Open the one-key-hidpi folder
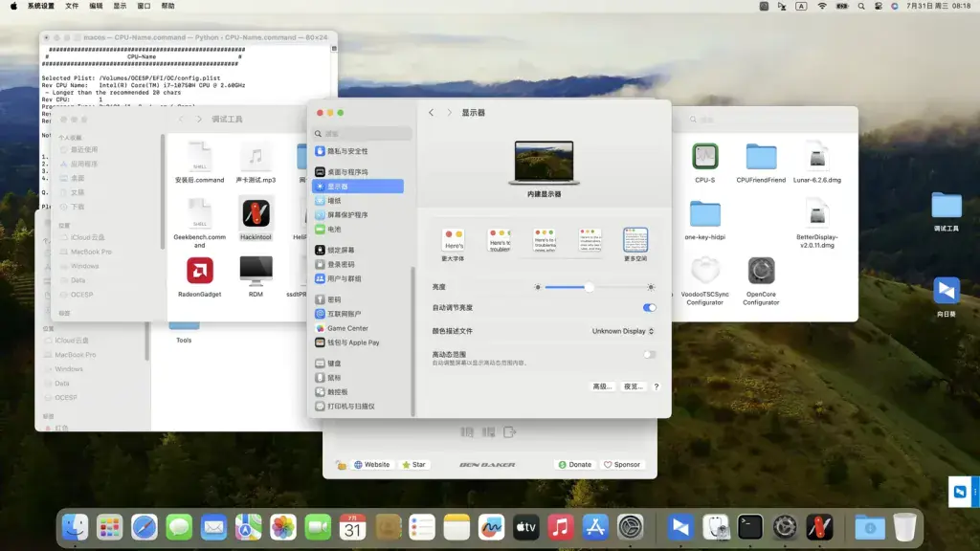Screen dimensions: 980x551 coord(705,214)
